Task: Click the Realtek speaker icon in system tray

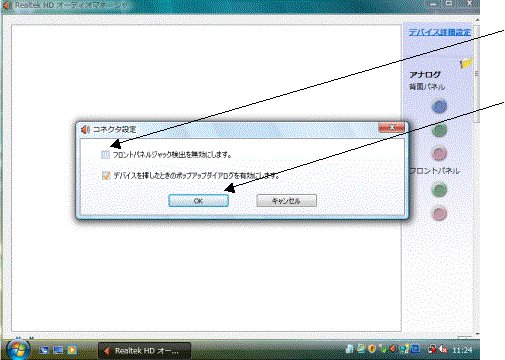Action: pos(393,349)
